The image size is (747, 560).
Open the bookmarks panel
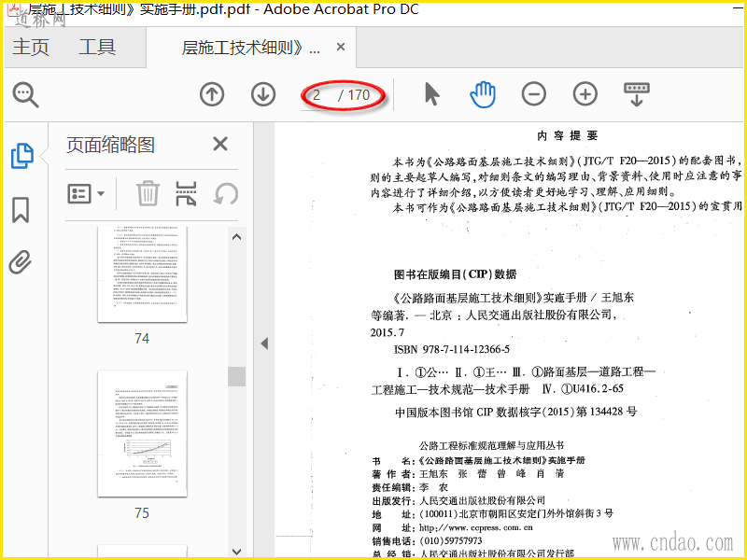coord(21,210)
